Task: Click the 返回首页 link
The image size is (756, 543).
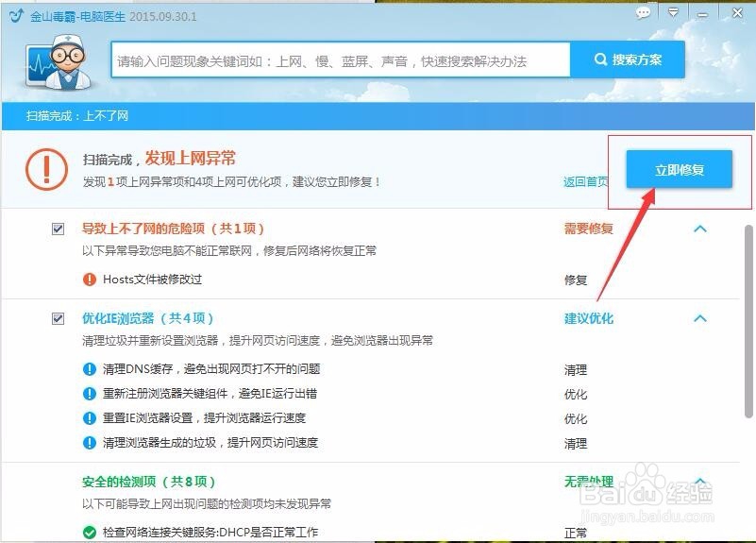Action: coord(585,182)
